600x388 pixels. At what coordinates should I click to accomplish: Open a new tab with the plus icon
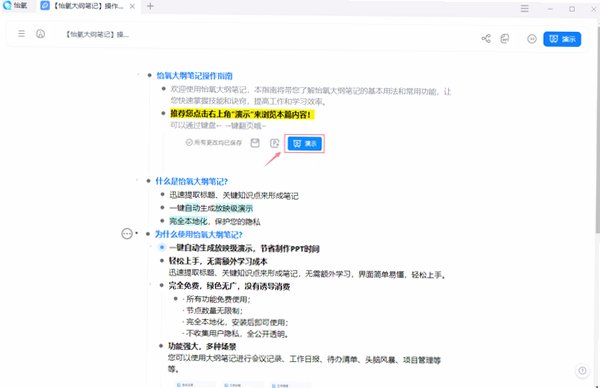pyautogui.click(x=150, y=6)
